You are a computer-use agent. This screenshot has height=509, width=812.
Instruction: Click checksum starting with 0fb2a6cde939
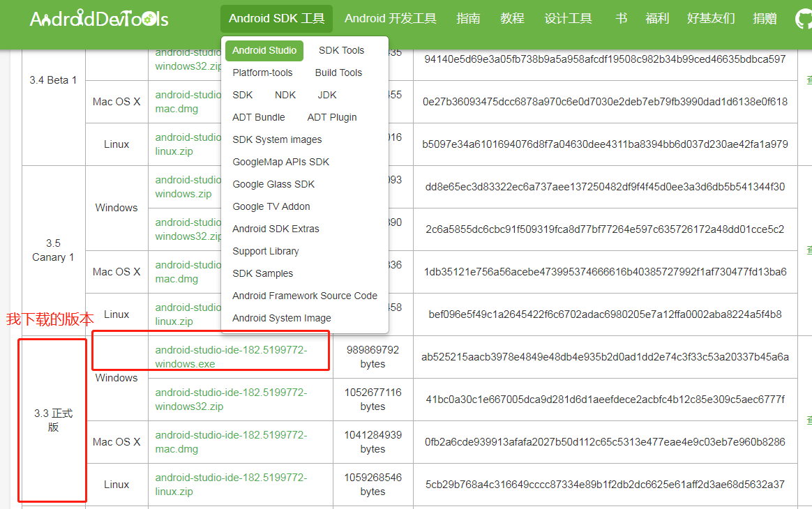point(605,441)
